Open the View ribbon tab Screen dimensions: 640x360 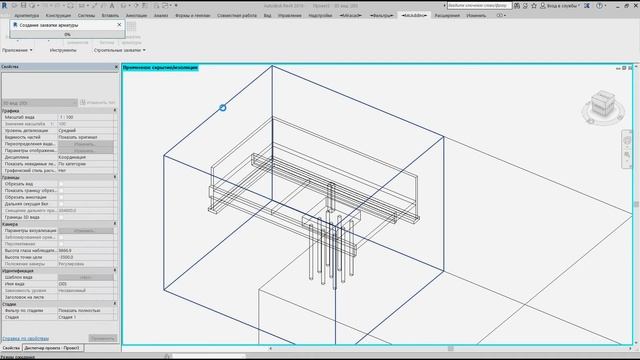(267, 16)
